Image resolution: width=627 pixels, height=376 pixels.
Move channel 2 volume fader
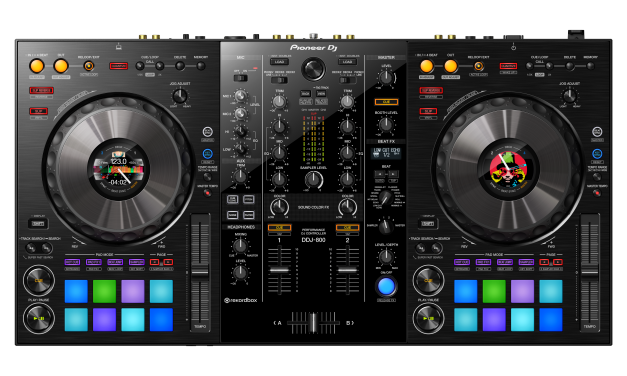point(347,270)
